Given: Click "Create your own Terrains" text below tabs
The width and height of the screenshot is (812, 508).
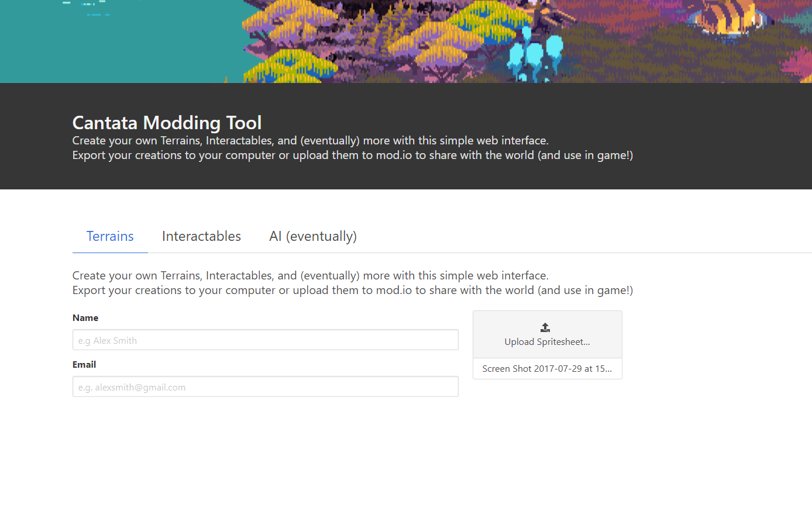Looking at the screenshot, I should pyautogui.click(x=310, y=276).
